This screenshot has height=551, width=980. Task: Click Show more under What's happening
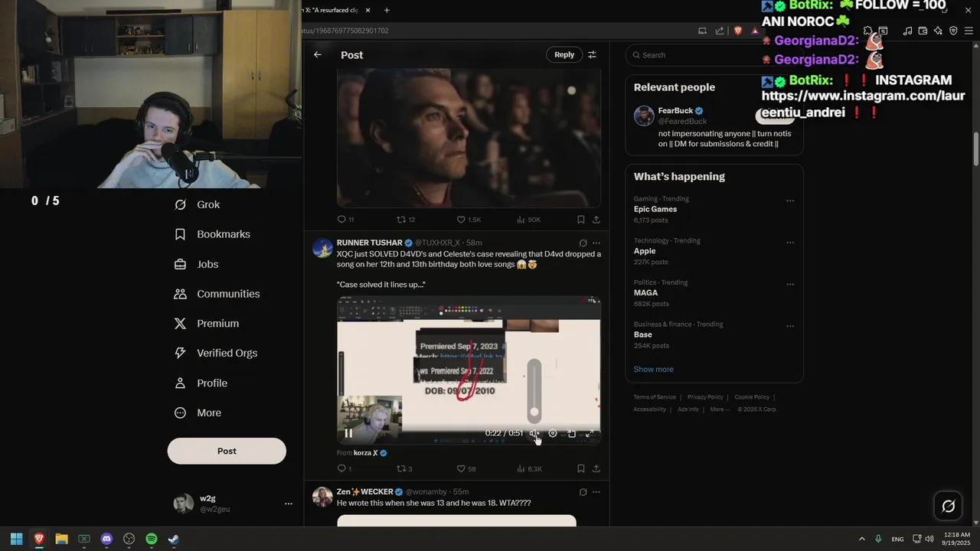pos(654,369)
